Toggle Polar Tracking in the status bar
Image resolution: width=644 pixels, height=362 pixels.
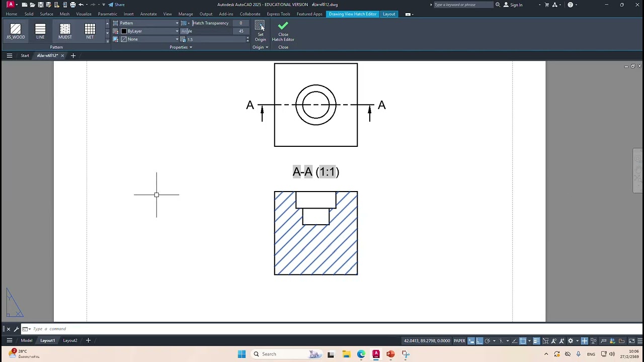click(x=487, y=341)
